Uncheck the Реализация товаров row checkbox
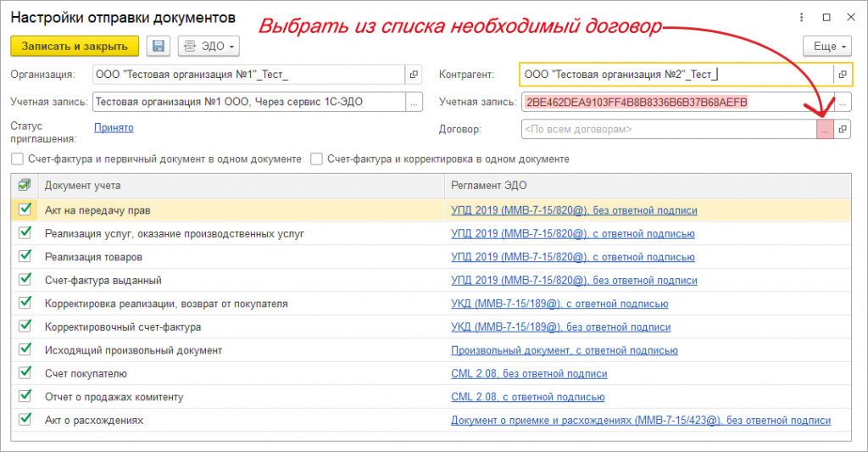The height and width of the screenshot is (452, 868). [x=25, y=256]
